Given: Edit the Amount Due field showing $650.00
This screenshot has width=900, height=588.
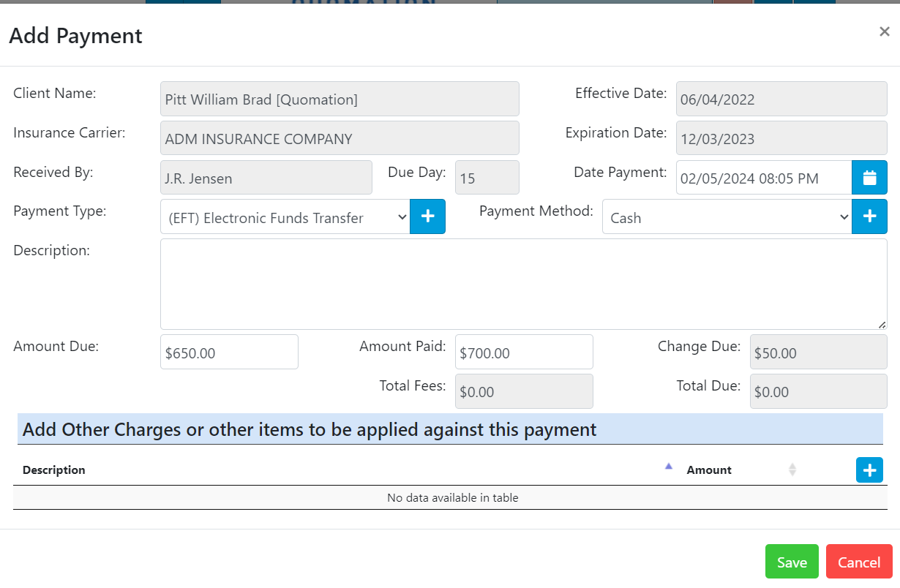Looking at the screenshot, I should tap(229, 352).
